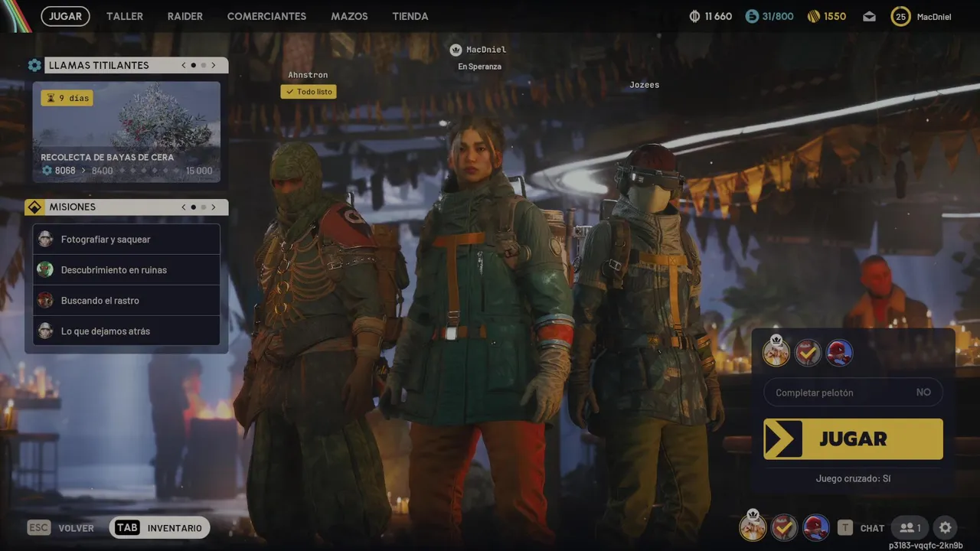Click the event progress milestone track
This screenshot has height=551, width=980.
(150, 171)
